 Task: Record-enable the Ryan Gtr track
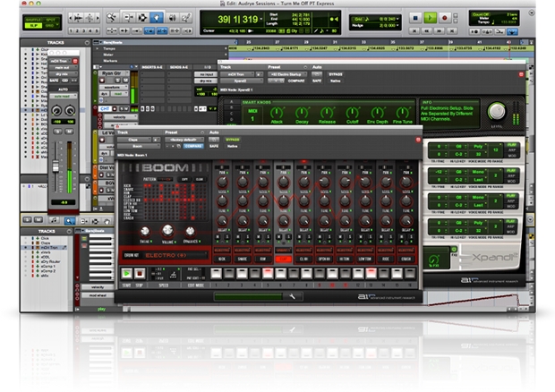point(102,81)
